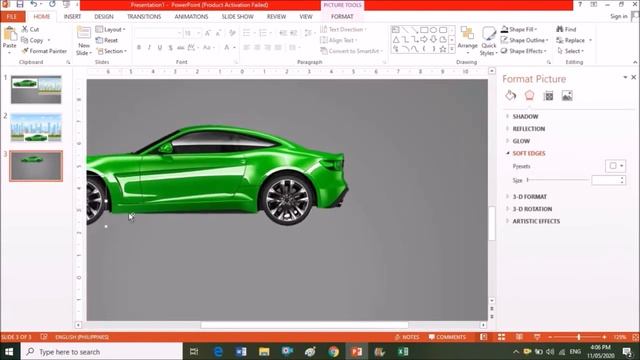640x360 pixels.
Task: Open Fill & Line tab icon
Action: [x=510, y=96]
